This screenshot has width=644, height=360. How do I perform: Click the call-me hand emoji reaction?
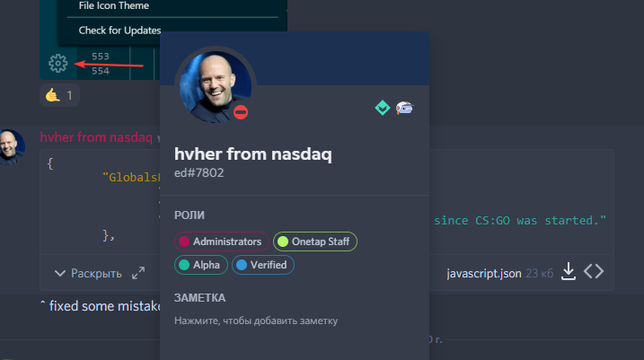click(x=59, y=95)
